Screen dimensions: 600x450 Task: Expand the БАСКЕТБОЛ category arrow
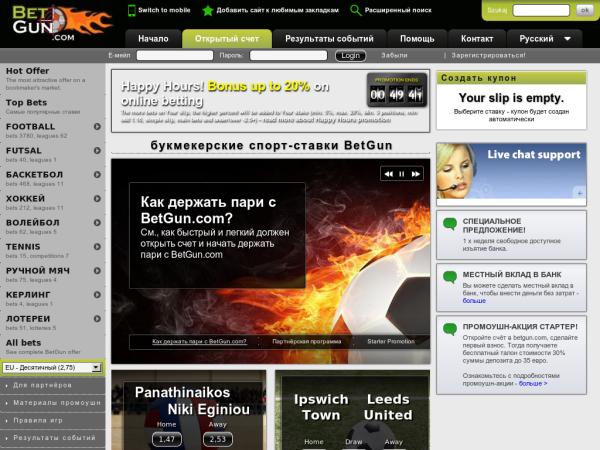point(97,174)
